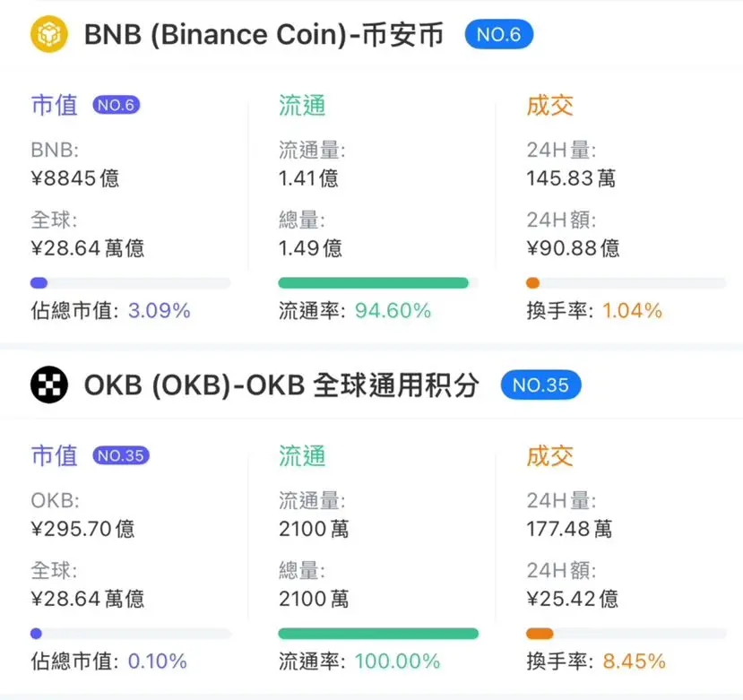Select BNB 流通 section heading

tap(302, 105)
